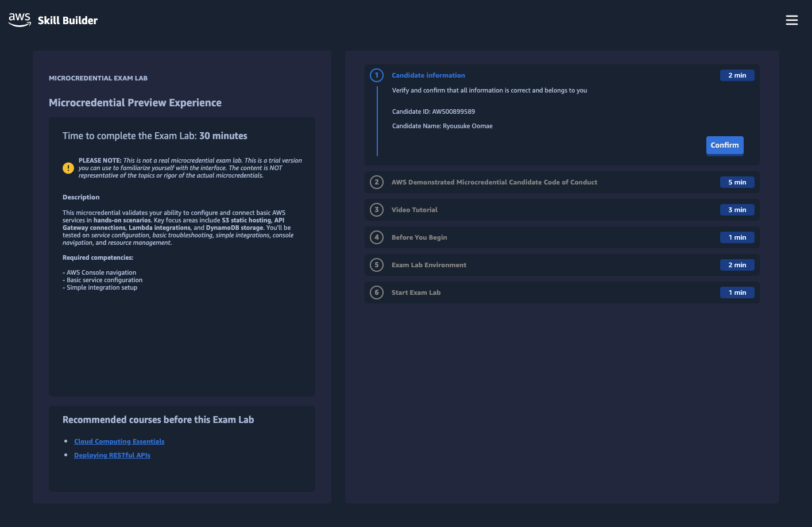Viewport: 812px width, 527px height.
Task: Click the AWS logo
Action: (x=20, y=20)
